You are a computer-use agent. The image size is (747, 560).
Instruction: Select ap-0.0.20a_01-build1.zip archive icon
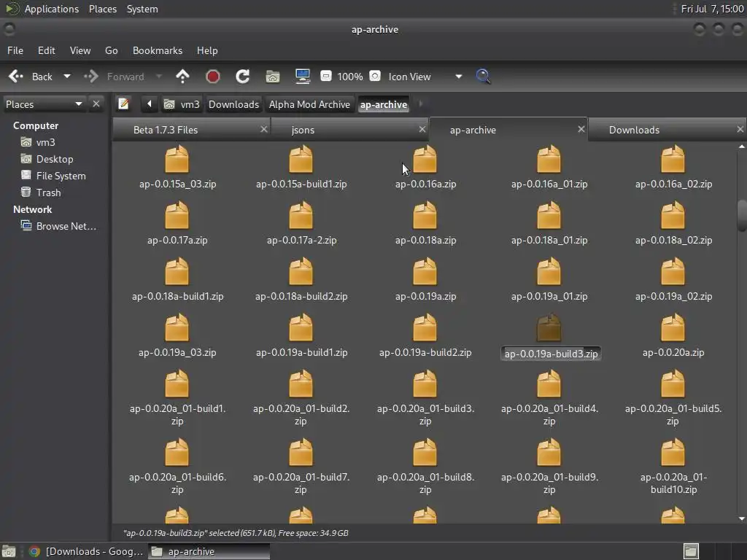click(x=177, y=384)
